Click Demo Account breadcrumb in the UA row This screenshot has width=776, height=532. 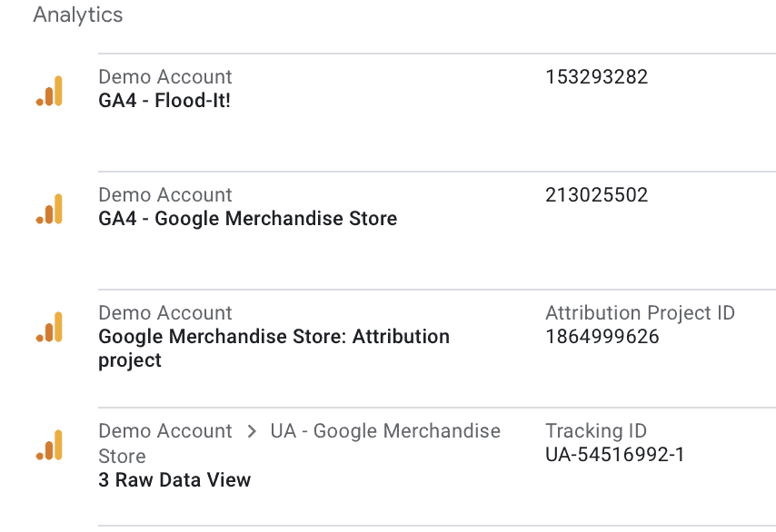pyautogui.click(x=165, y=431)
